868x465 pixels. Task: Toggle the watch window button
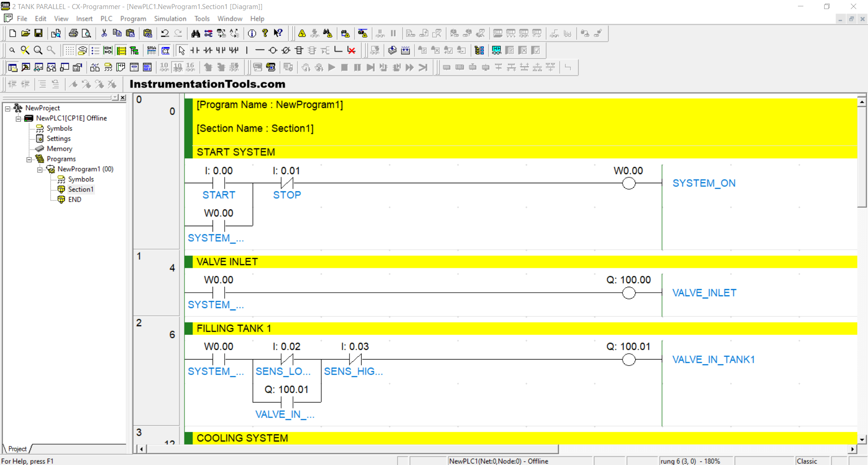click(x=39, y=67)
